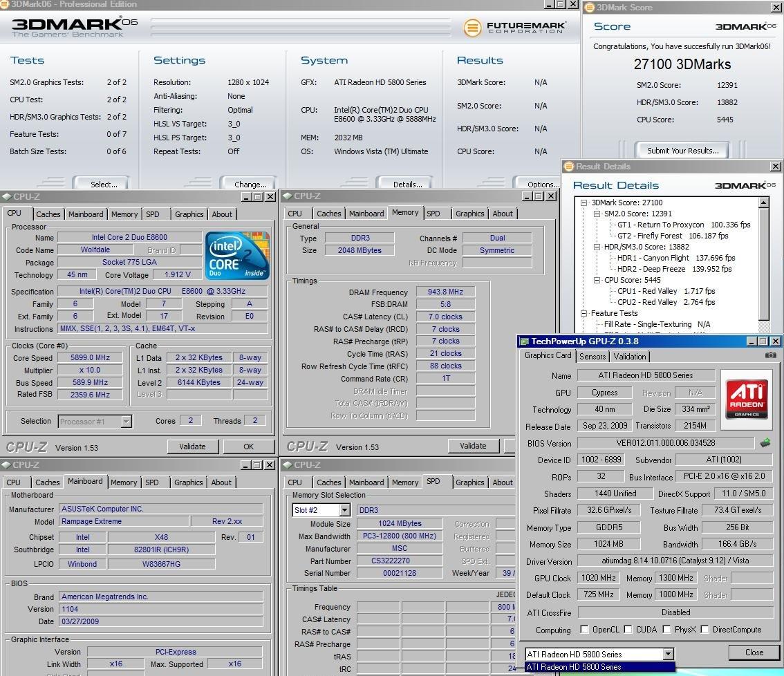
Task: Toggle the DirectCompute checkbox in GPU-Z
Action: pyautogui.click(x=704, y=630)
